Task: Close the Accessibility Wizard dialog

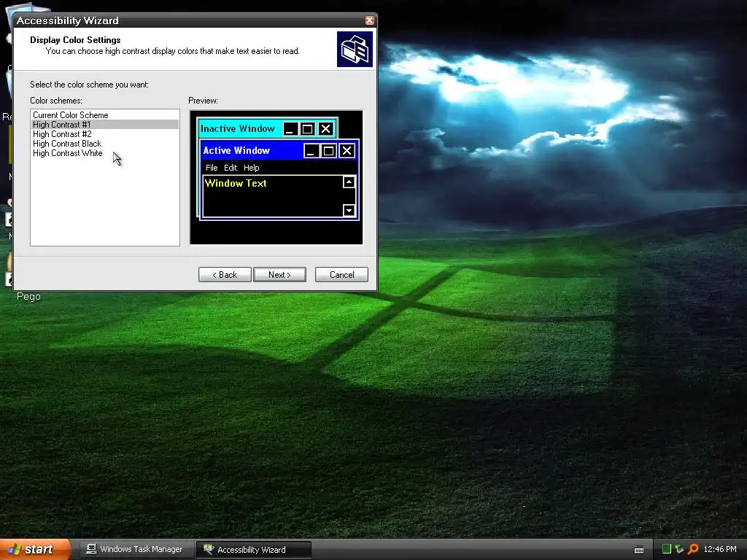Action: pos(369,20)
